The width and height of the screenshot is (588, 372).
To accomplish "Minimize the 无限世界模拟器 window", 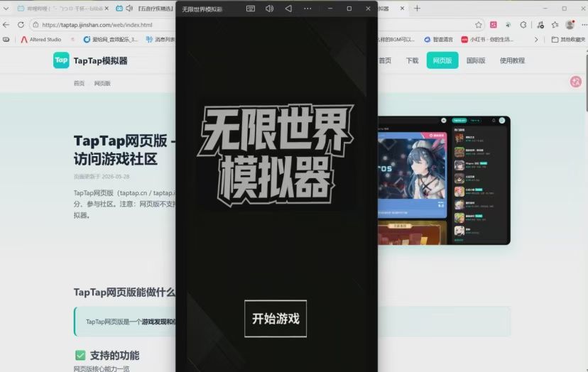I will tap(330, 9).
